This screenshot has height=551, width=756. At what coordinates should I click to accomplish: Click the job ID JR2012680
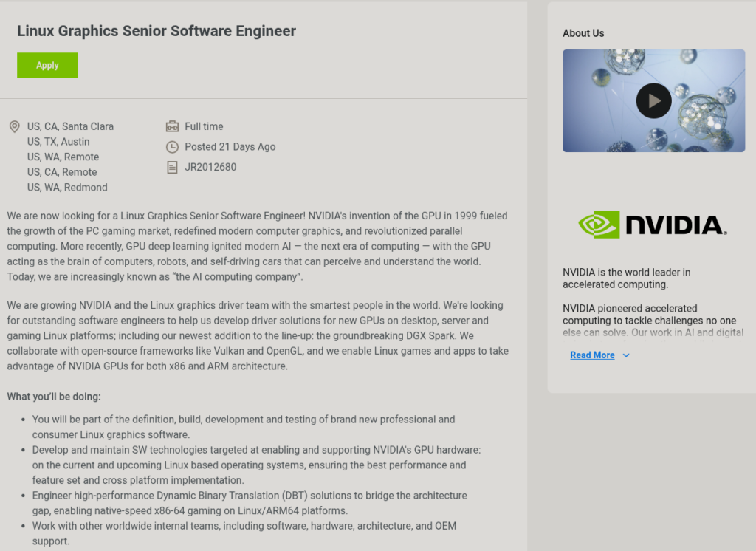pyautogui.click(x=210, y=167)
